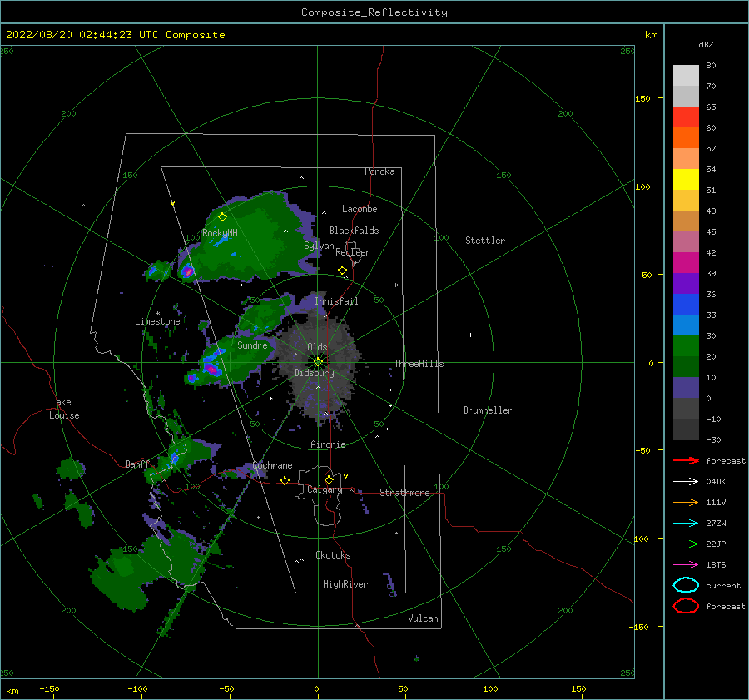Pick the light blue 30-33 dBZ swatch

[x=686, y=325]
